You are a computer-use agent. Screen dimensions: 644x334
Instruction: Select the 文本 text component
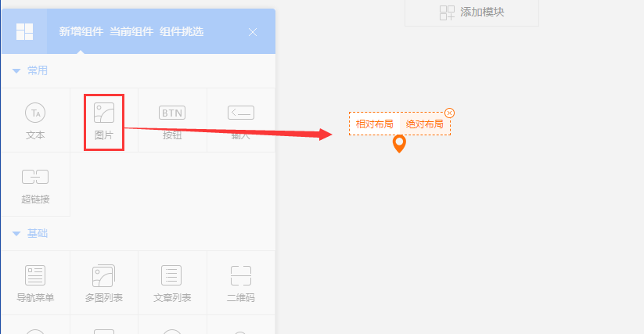[x=35, y=120]
